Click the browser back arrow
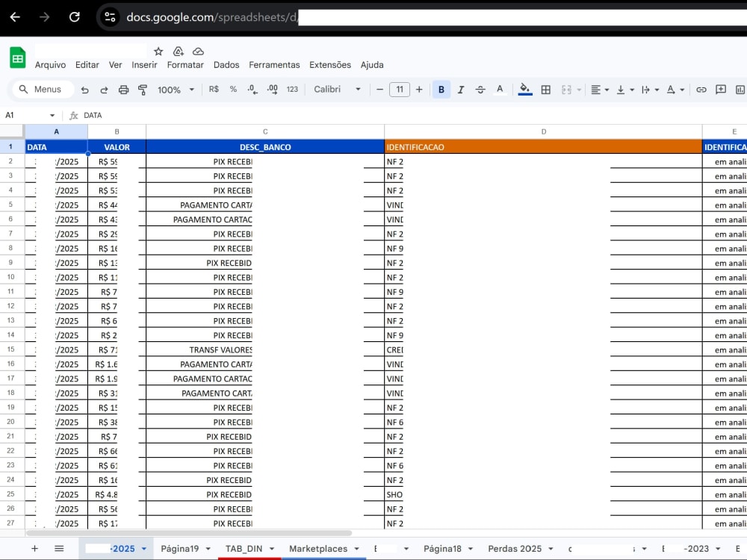This screenshot has width=747, height=560. pyautogui.click(x=15, y=17)
